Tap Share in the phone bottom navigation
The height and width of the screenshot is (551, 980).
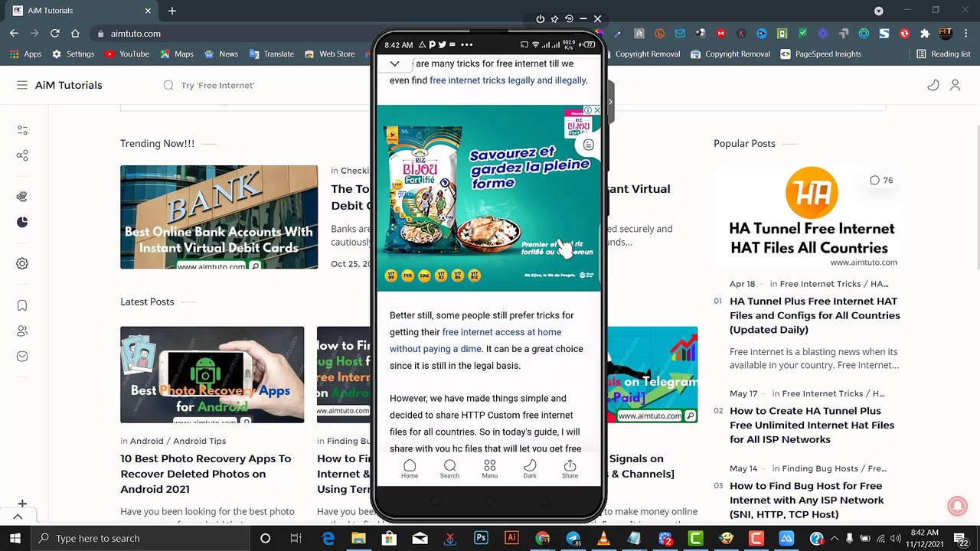(570, 469)
